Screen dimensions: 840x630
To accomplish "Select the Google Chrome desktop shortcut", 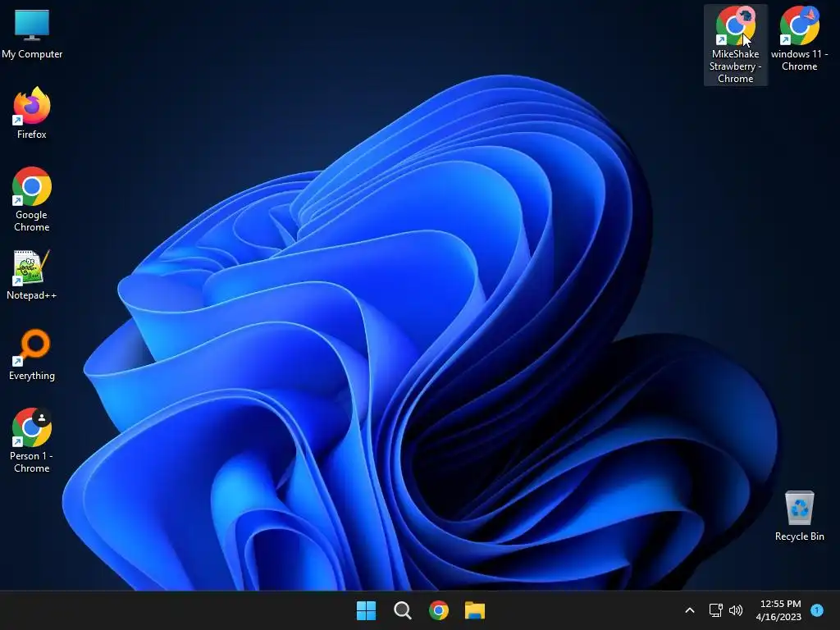I will click(32, 199).
